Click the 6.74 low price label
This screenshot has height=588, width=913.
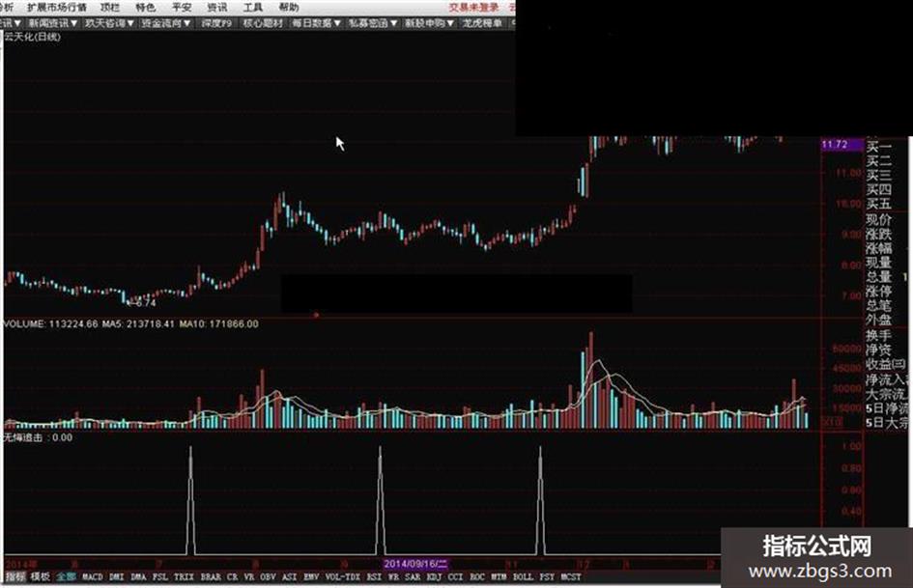coord(145,303)
